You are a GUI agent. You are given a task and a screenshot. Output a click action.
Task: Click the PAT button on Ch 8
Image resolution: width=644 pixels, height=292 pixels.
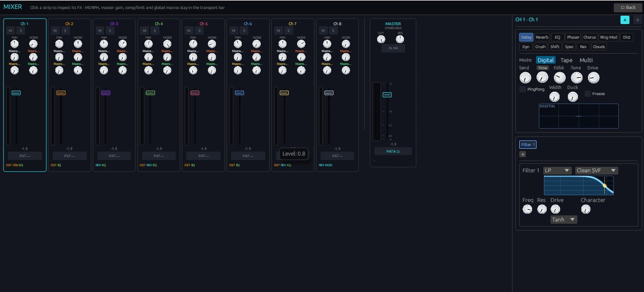point(337,156)
